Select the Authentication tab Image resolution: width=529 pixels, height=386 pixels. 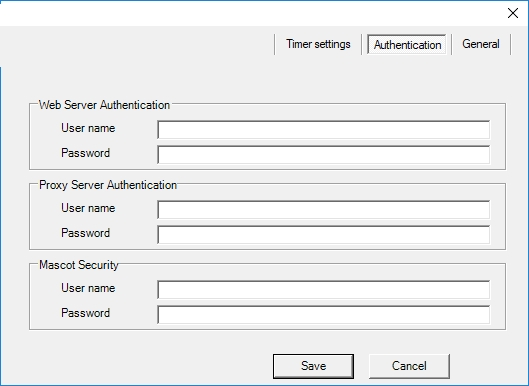(x=407, y=44)
